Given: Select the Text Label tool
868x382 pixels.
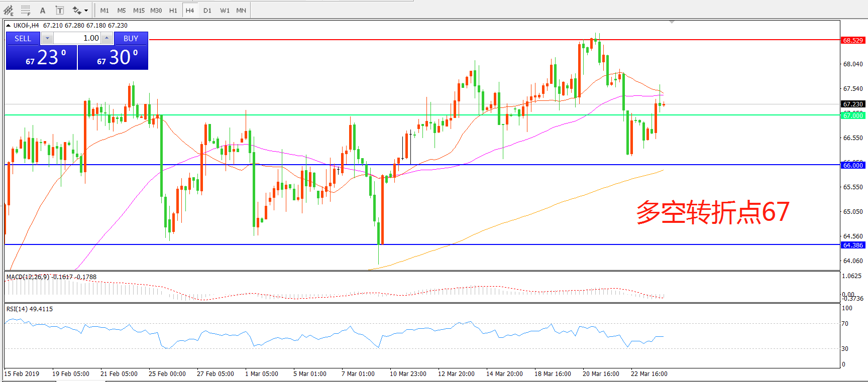Looking at the screenshot, I should click(59, 10).
